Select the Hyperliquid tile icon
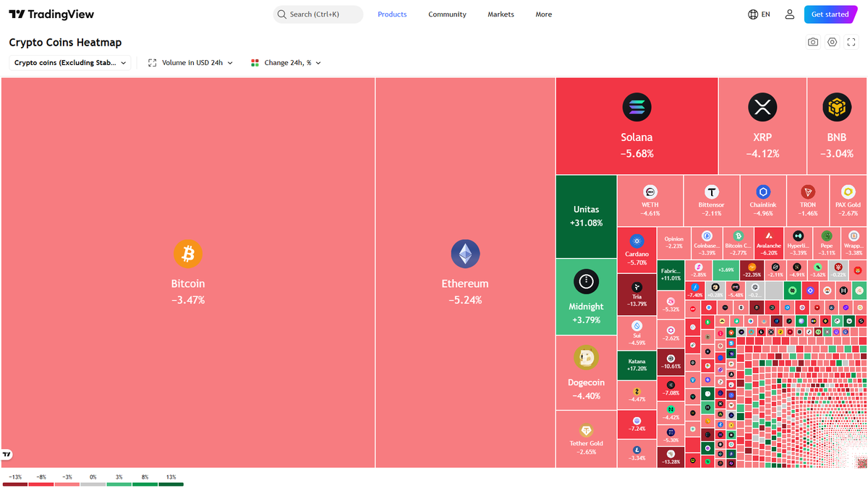Viewport: 868px width, 488px height. point(799,236)
